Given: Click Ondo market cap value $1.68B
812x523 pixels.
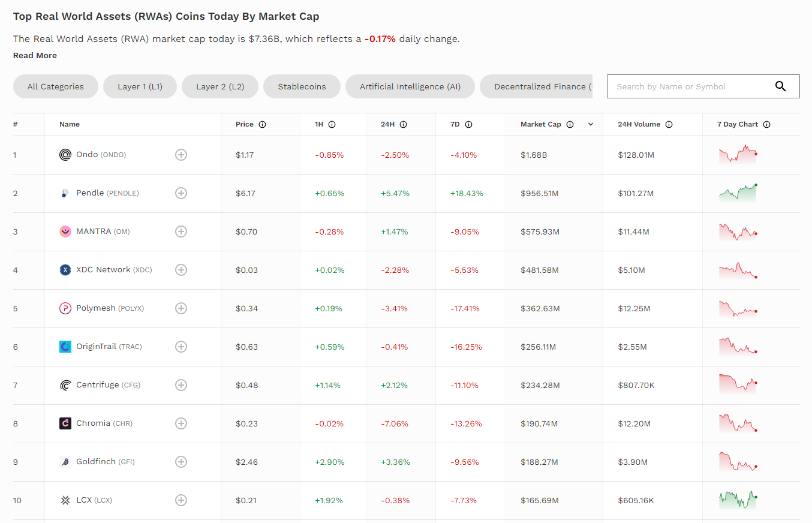Looking at the screenshot, I should point(534,155).
